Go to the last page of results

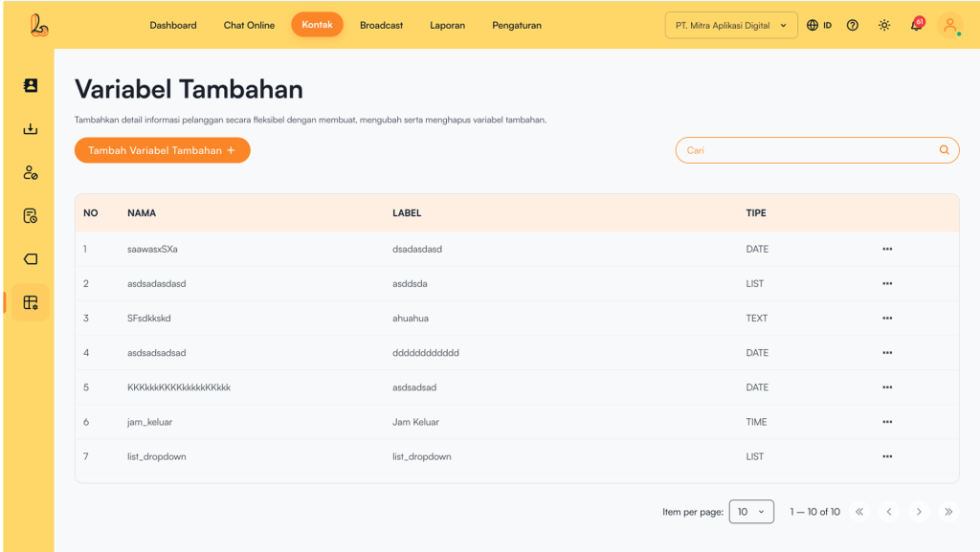948,512
